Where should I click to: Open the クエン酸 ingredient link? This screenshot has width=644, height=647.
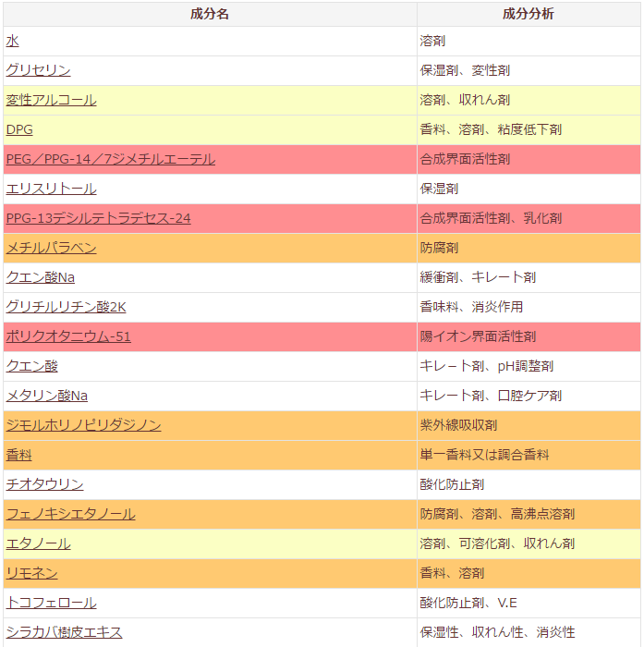tap(31, 366)
